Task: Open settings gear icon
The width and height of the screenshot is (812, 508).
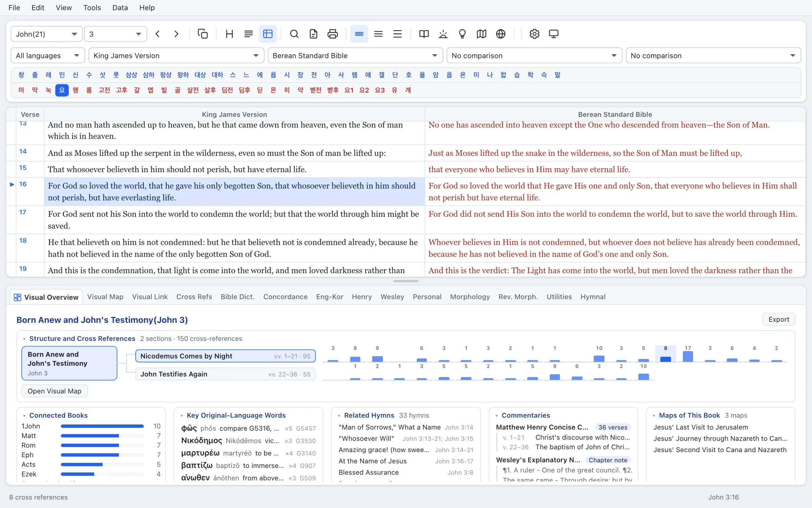Action: coord(535,34)
